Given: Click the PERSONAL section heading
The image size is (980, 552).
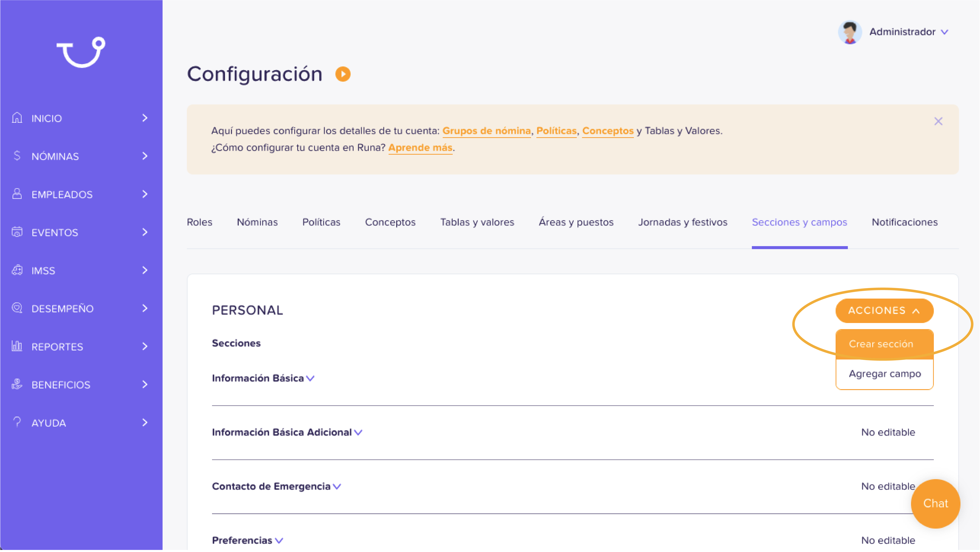Looking at the screenshot, I should pos(247,310).
